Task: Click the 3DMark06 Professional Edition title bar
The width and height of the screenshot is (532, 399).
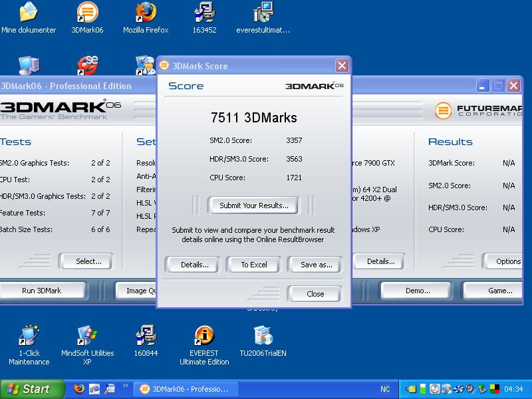Action: (x=78, y=86)
